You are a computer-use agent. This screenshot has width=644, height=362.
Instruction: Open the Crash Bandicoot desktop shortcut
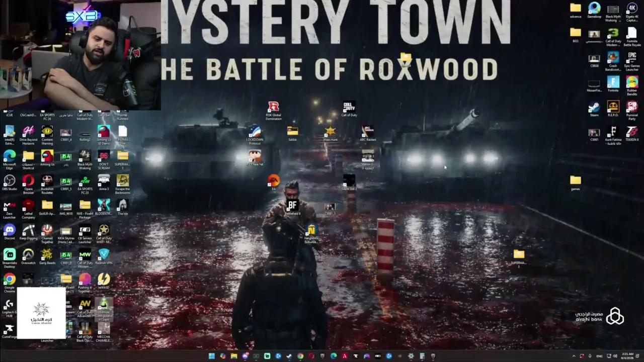(613, 60)
